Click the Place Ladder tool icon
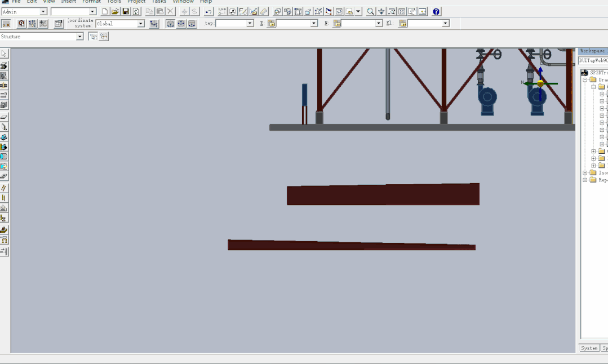Screen dimensions: 608x364 click(4, 198)
